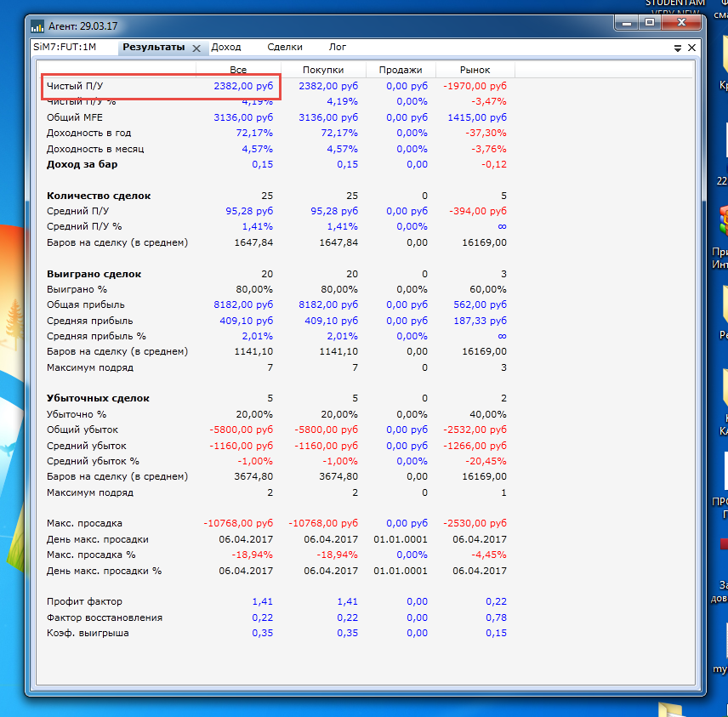Click the Фактор восстановления label
728x717 pixels.
point(105,617)
